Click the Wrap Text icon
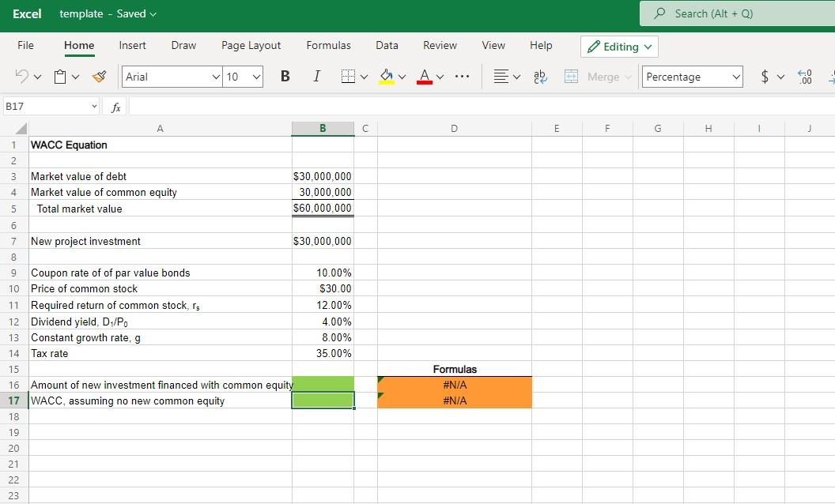This screenshot has height=504, width=835. tap(539, 76)
